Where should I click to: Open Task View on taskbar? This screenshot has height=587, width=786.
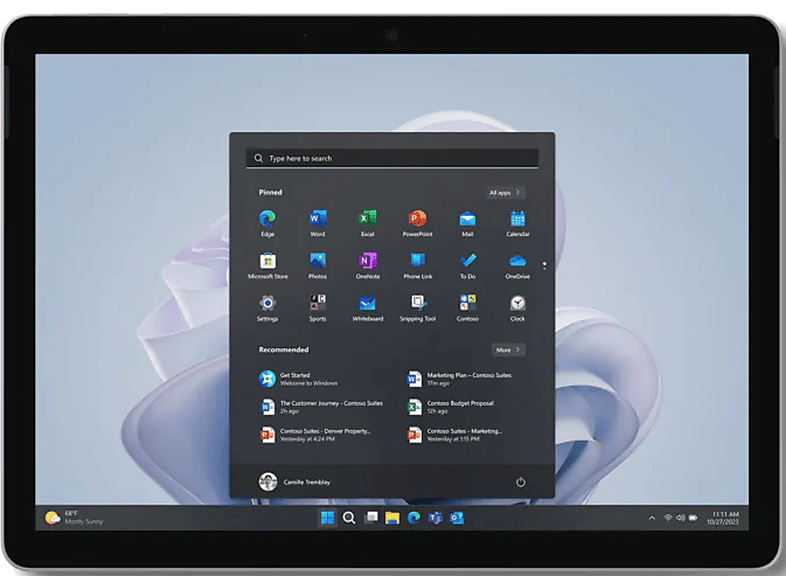click(371, 517)
